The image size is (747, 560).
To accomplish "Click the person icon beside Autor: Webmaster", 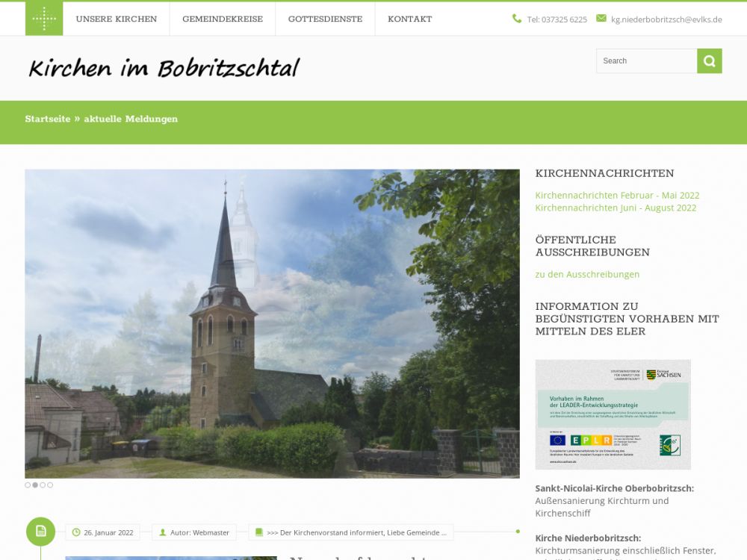I will [x=163, y=532].
